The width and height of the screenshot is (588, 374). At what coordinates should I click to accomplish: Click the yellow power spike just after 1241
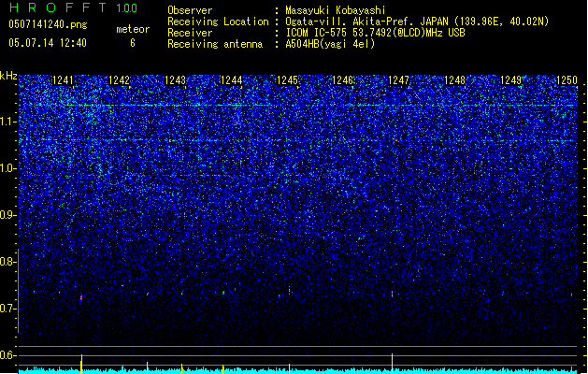[81, 364]
